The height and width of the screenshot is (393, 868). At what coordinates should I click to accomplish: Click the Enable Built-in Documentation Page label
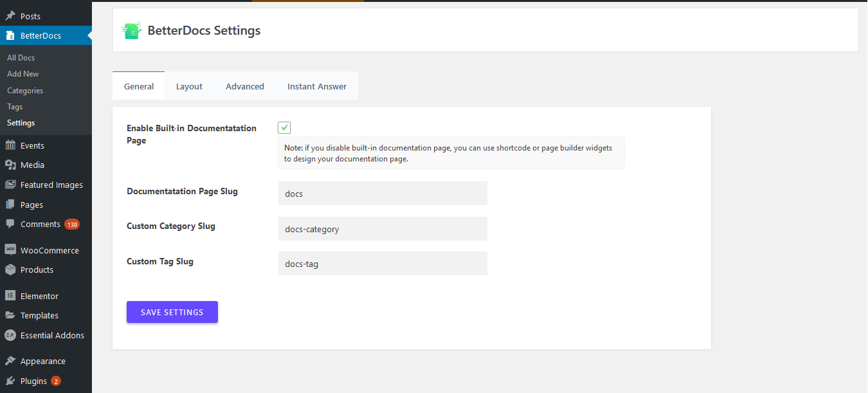tap(192, 134)
